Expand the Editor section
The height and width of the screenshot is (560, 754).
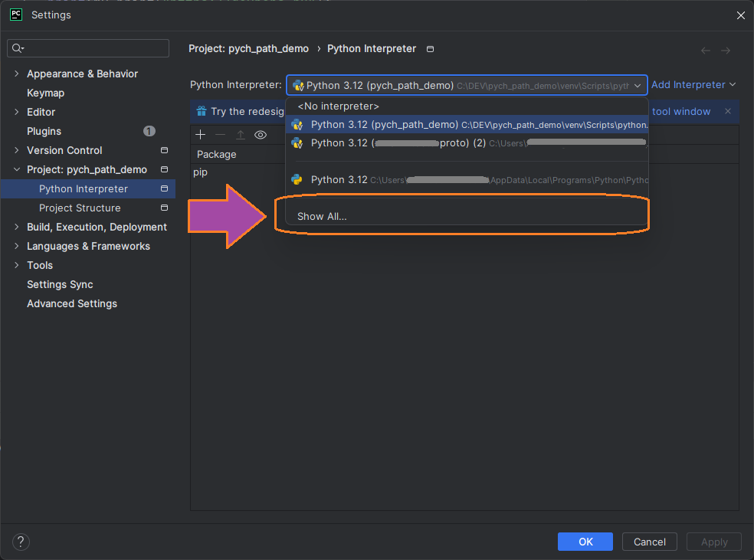coord(17,112)
